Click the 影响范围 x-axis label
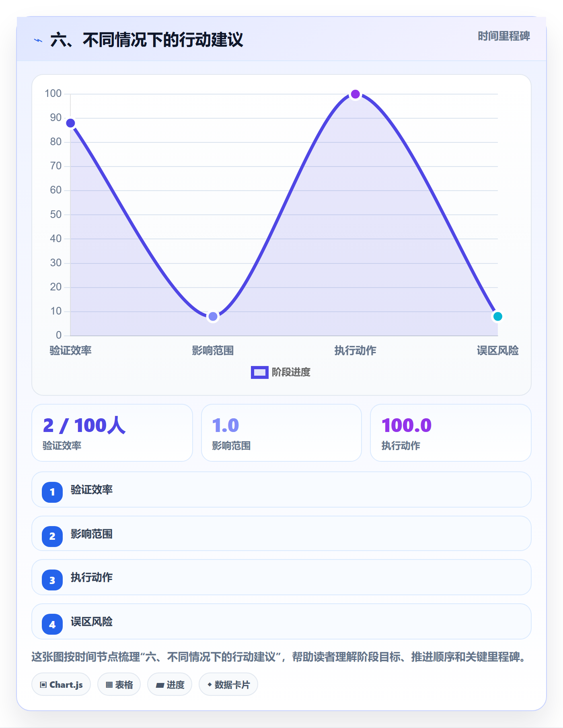The height and width of the screenshot is (728, 563). 213,350
